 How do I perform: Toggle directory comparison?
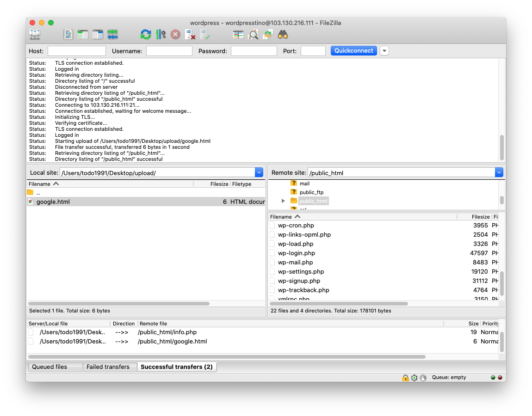(x=253, y=35)
